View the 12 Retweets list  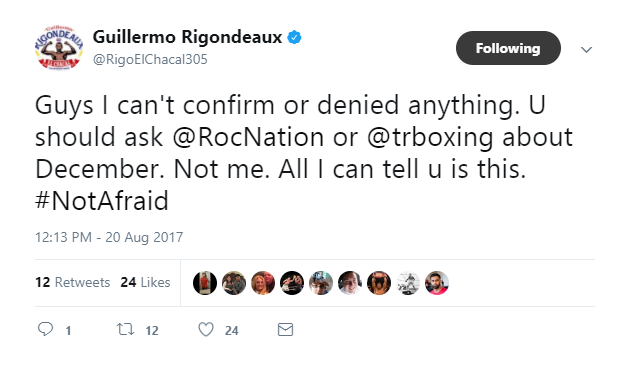point(73,282)
